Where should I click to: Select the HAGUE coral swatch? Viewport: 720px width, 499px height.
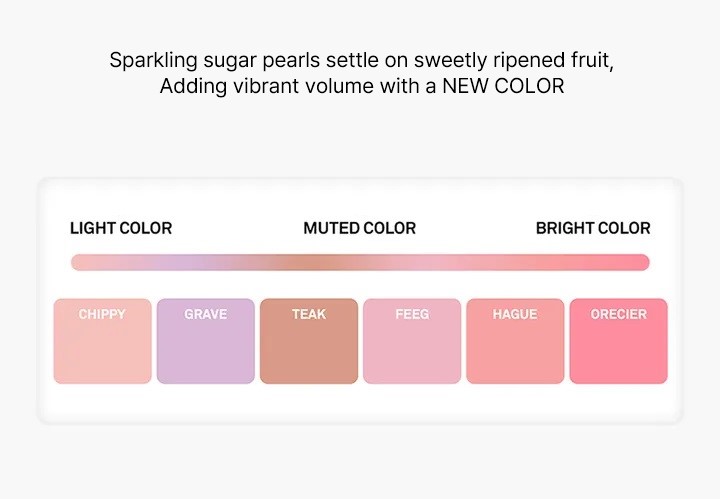(515, 341)
